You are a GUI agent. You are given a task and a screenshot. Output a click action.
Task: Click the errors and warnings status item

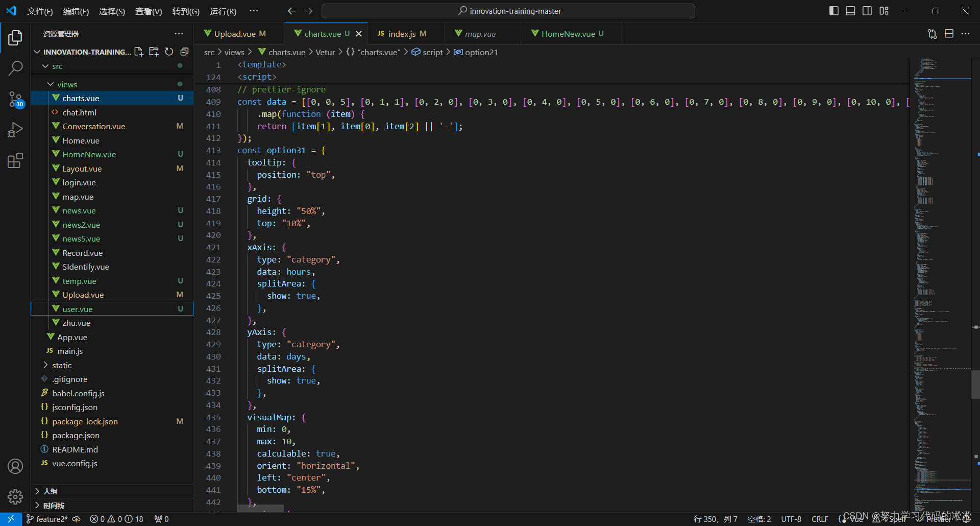pos(116,519)
